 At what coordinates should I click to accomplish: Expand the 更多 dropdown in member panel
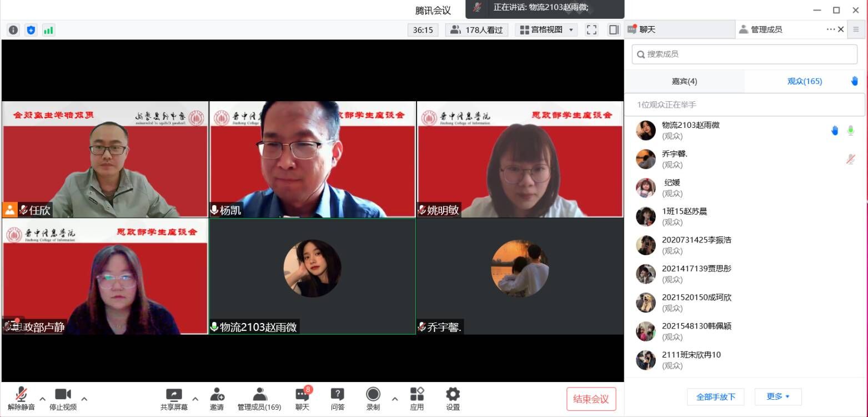pos(777,397)
